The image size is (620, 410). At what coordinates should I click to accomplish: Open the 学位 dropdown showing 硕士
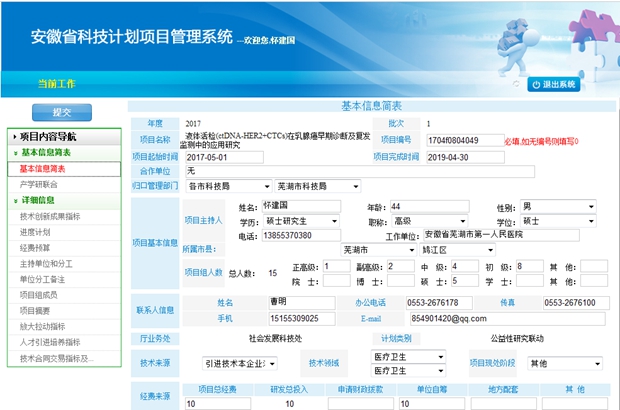[558, 221]
